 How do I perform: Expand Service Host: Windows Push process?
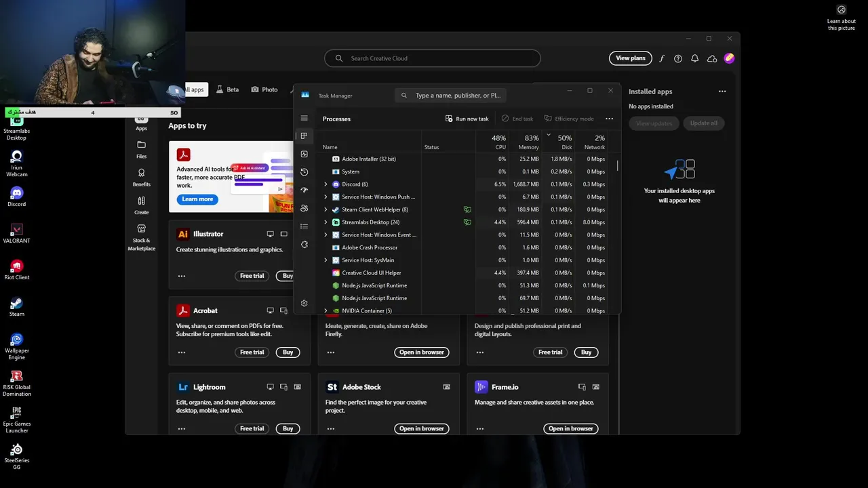coord(325,197)
